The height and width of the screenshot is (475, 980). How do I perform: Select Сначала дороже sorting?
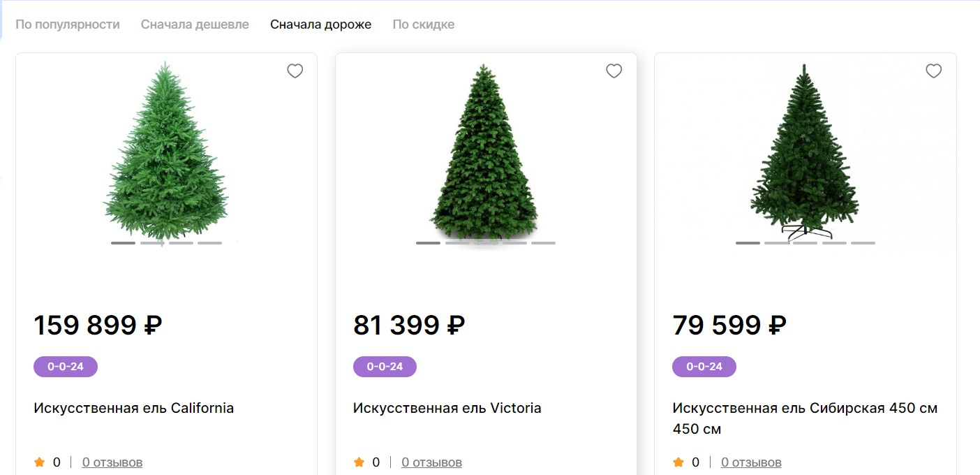click(320, 24)
